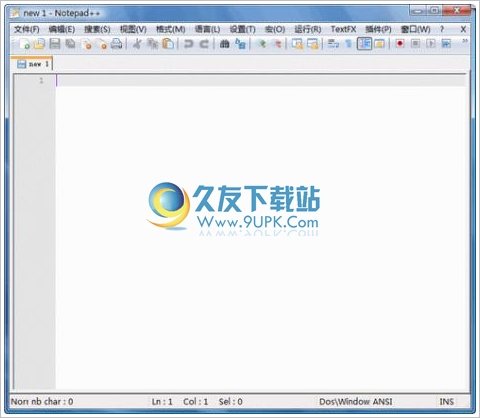480x418 pixels.
Task: Open the 宏(O) menu
Action: click(x=275, y=29)
